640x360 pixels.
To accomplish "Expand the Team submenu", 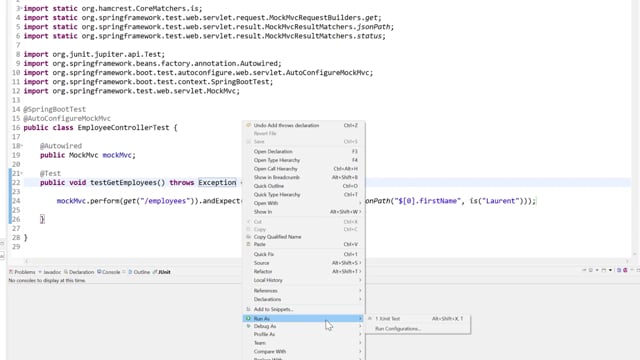I will click(304, 343).
